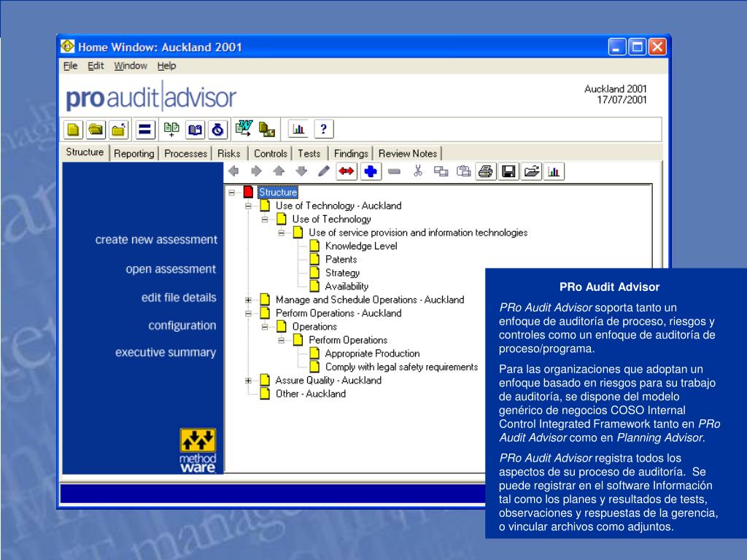This screenshot has height=560, width=747.
Task: Select Comply with legal safety requirements
Action: tap(402, 367)
